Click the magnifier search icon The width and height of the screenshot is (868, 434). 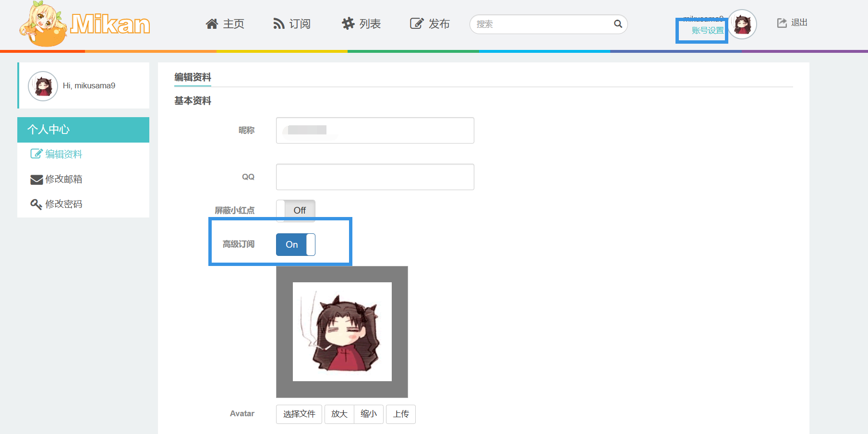tap(618, 24)
